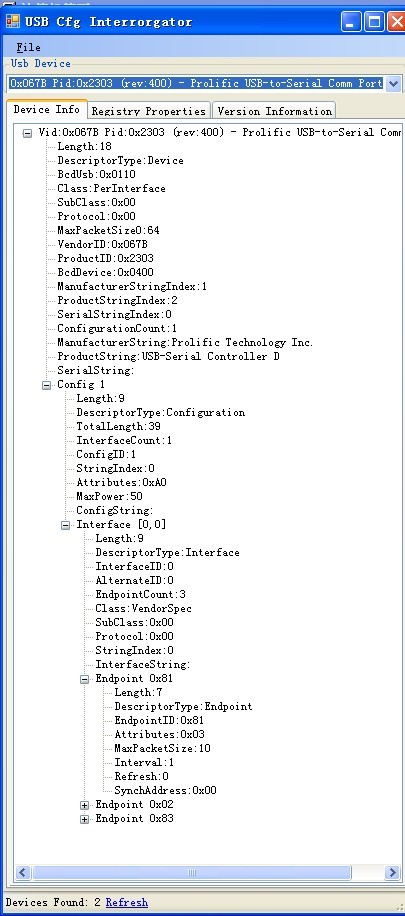Image resolution: width=405 pixels, height=916 pixels.
Task: Click the horizontal scrollbar right arrow
Action: pos(392,873)
